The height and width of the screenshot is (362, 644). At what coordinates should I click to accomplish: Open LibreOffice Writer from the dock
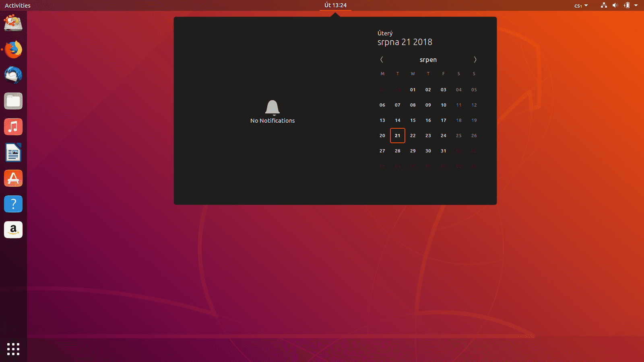(13, 152)
